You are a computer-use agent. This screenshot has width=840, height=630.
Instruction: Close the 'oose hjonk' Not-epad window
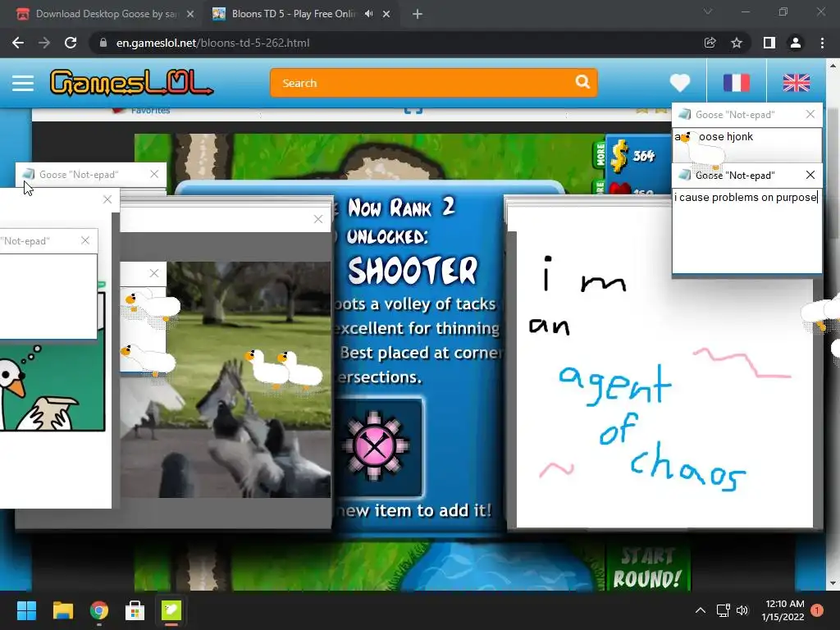(x=810, y=114)
